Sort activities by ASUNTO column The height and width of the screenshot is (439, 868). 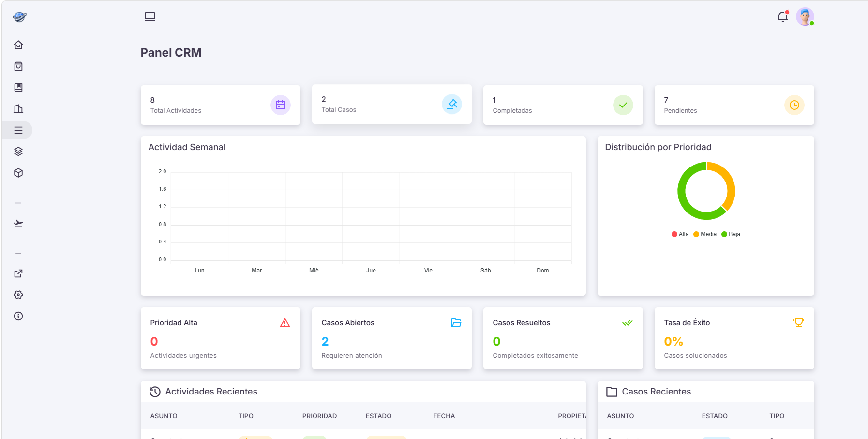pyautogui.click(x=164, y=416)
